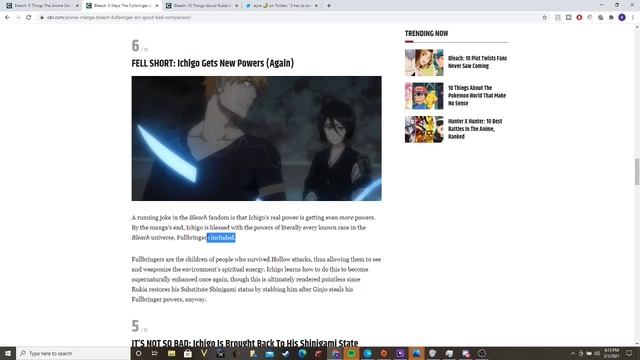Show hidden system tray icons
Screen dimensions: 640x360
573,353
